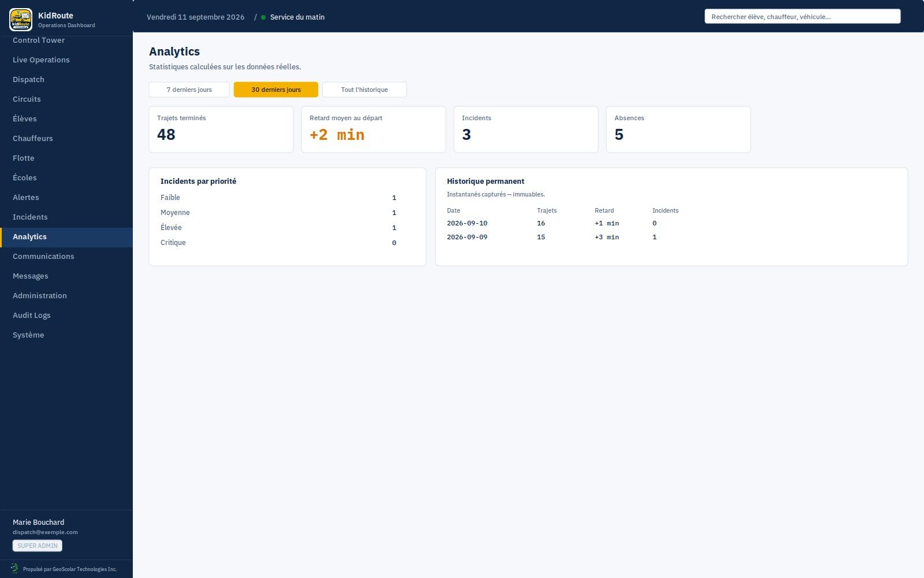This screenshot has height=578, width=924.
Task: Go to Live Operations
Action: click(x=66, y=60)
